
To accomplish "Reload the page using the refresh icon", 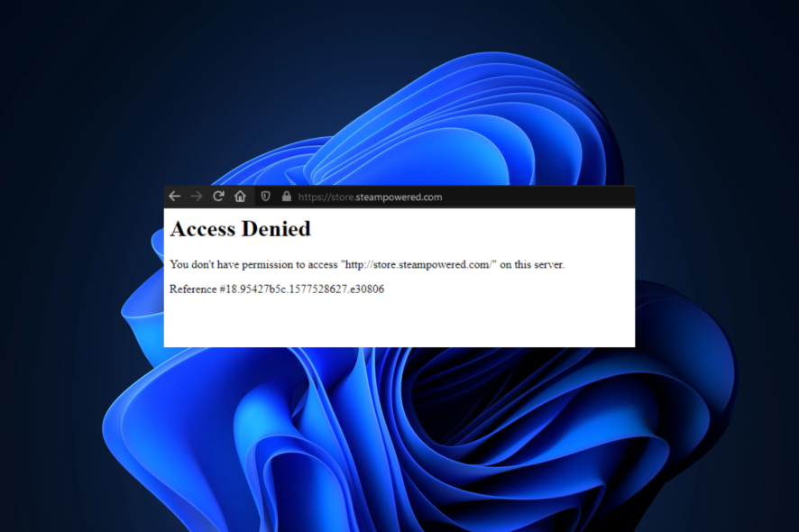I will (x=218, y=197).
